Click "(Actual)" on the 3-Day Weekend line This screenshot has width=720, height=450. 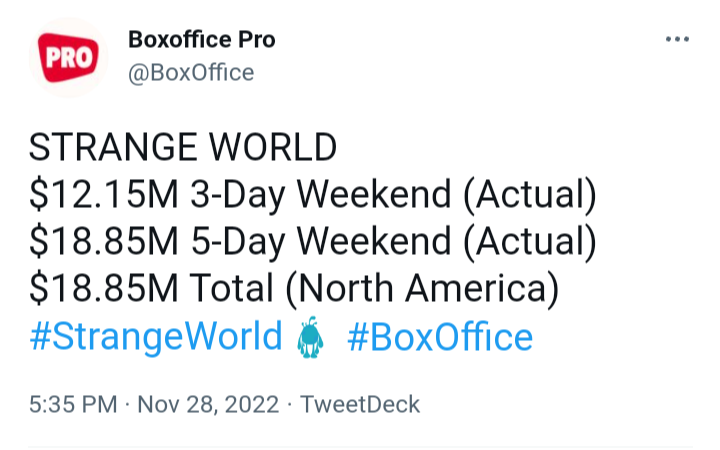tap(530, 195)
